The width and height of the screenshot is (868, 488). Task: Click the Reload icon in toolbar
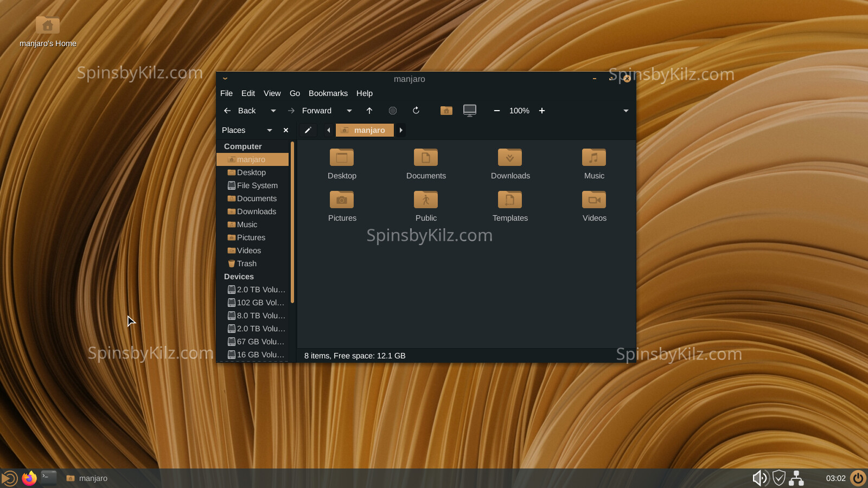tap(416, 111)
